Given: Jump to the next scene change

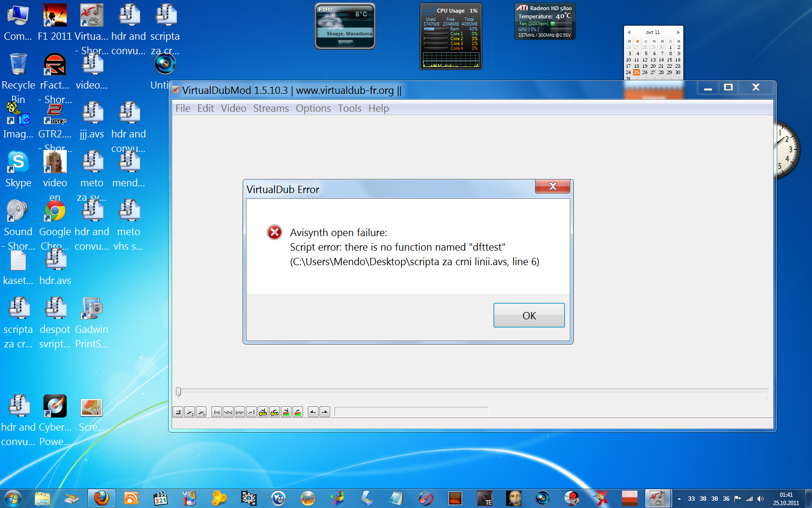Looking at the screenshot, I should coord(298,412).
